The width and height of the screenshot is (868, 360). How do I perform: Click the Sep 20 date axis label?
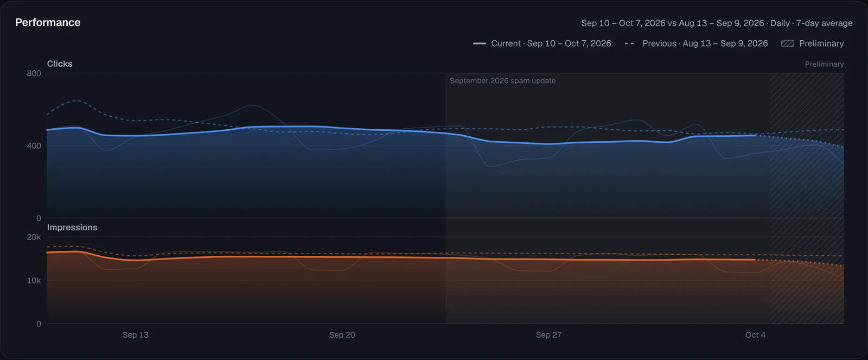coord(342,335)
